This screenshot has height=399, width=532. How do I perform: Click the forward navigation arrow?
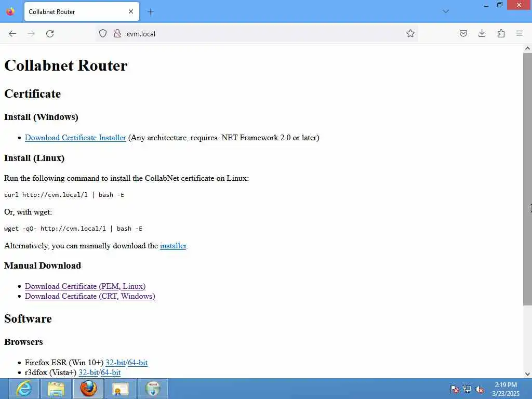(31, 34)
